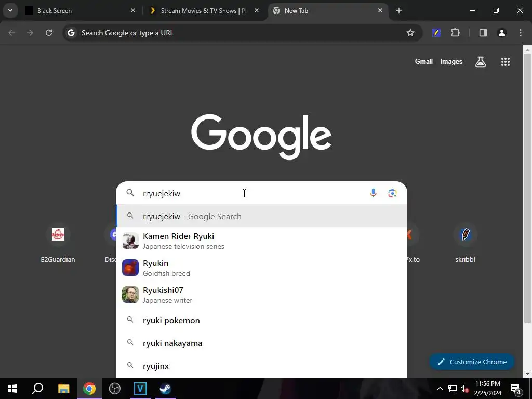Open the blue V app in taskbar
The width and height of the screenshot is (532, 399).
click(140, 389)
